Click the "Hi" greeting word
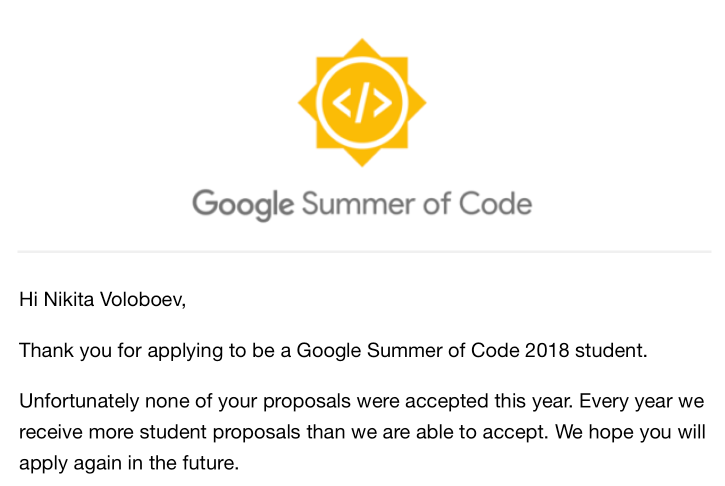Image resolution: width=725 pixels, height=486 pixels. point(28,299)
